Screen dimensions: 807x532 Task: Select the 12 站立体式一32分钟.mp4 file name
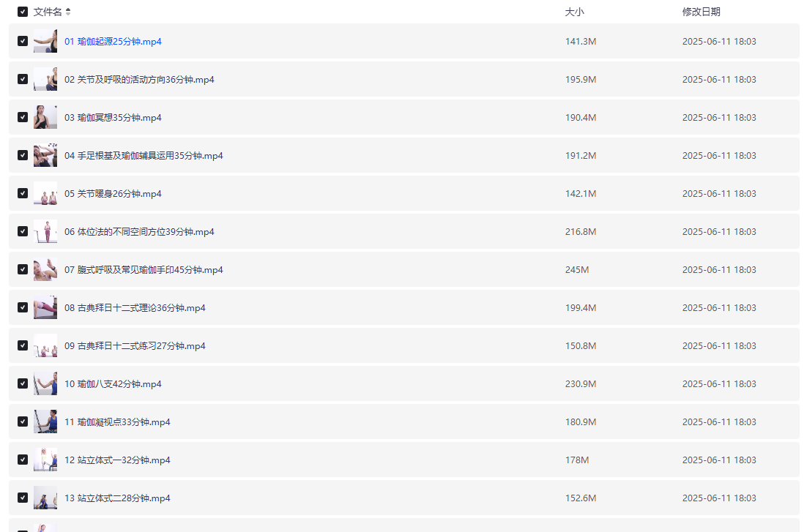117,460
